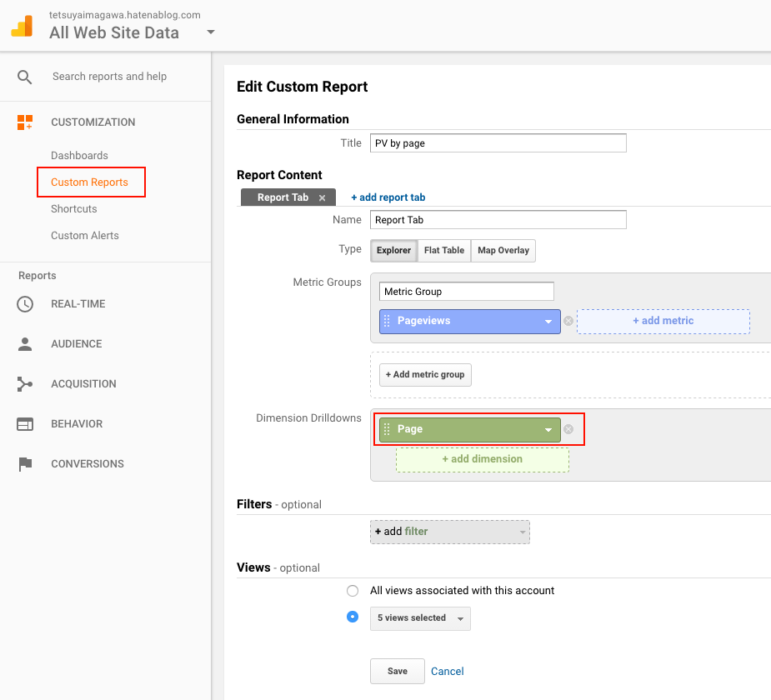Click the add report tab link
This screenshot has height=700, width=771.
[388, 197]
